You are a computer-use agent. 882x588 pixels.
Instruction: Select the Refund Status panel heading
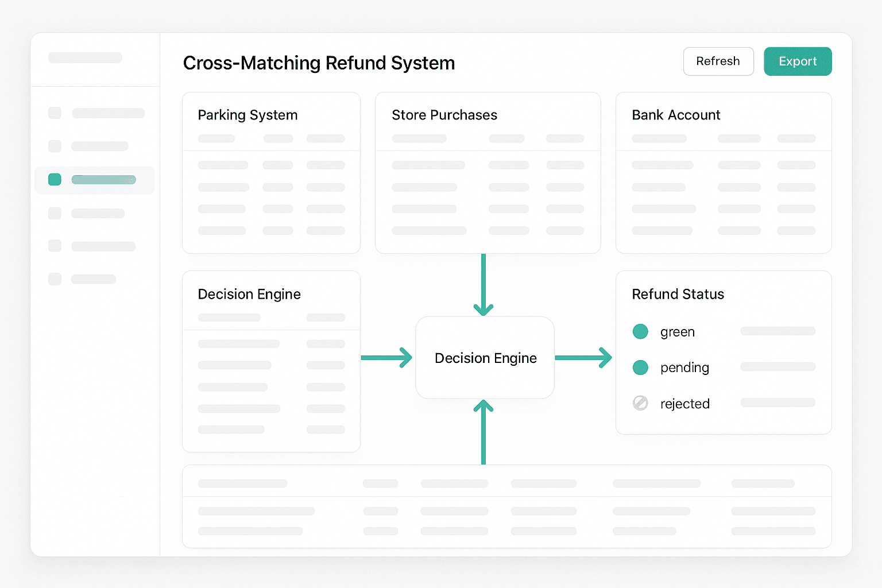click(x=678, y=294)
